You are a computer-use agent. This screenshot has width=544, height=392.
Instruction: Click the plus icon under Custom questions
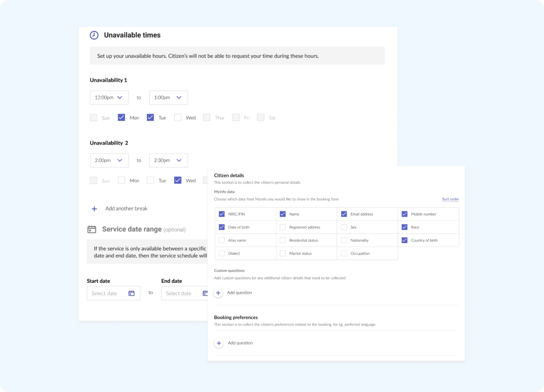(218, 293)
